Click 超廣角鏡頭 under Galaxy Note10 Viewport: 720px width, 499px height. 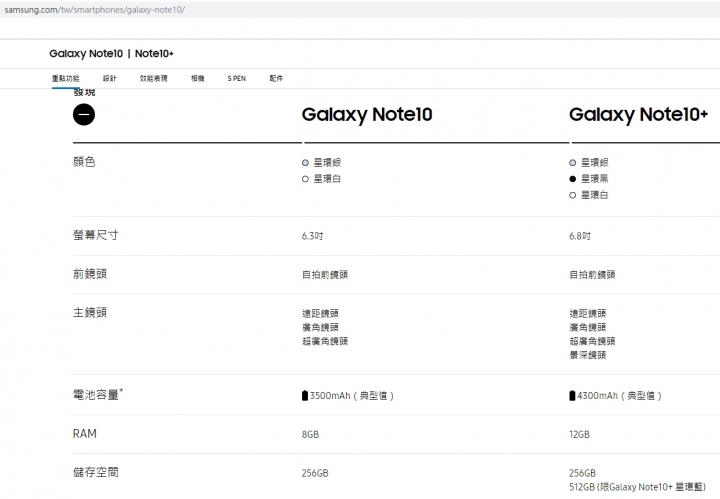coord(325,341)
